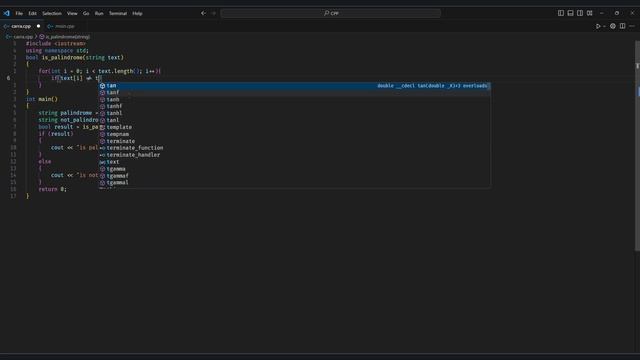The width and height of the screenshot is (640, 360).
Task: Run the C++ file with play button
Action: pyautogui.click(x=598, y=26)
